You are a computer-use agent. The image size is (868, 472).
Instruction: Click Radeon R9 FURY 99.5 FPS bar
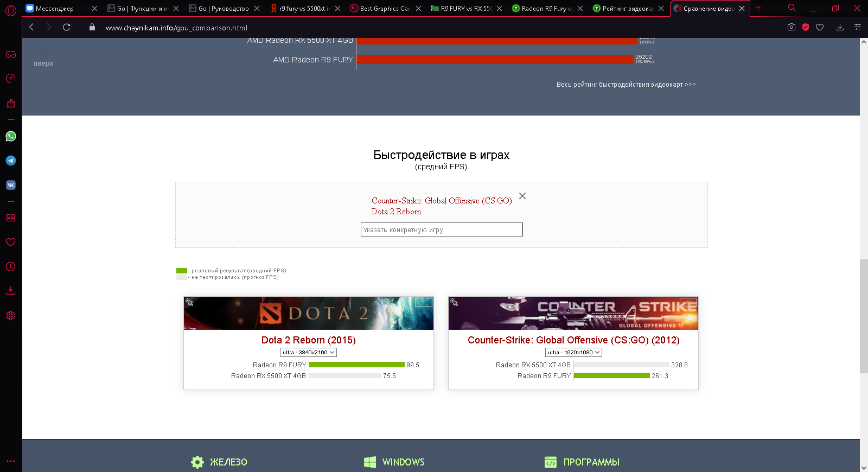point(357,365)
